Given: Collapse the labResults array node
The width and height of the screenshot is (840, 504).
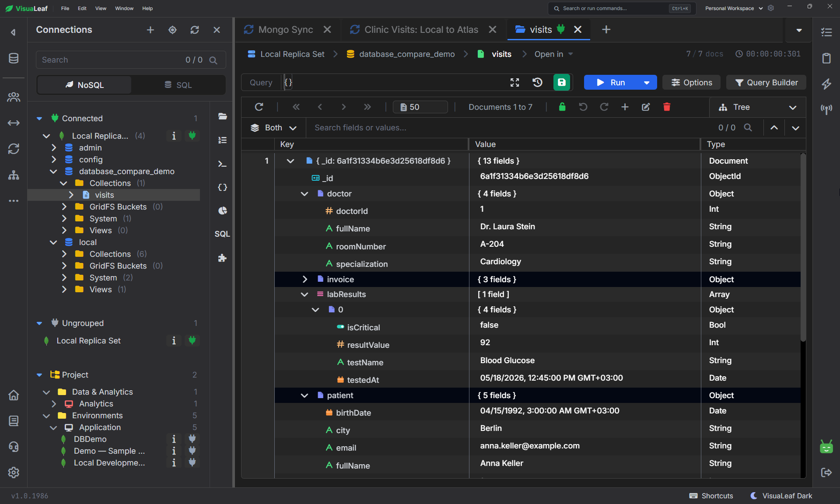Looking at the screenshot, I should [x=304, y=294].
